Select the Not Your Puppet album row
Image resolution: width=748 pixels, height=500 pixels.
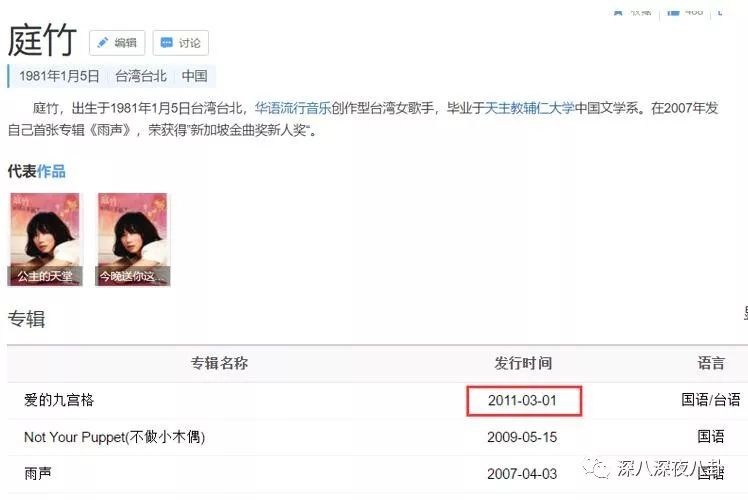click(x=377, y=437)
